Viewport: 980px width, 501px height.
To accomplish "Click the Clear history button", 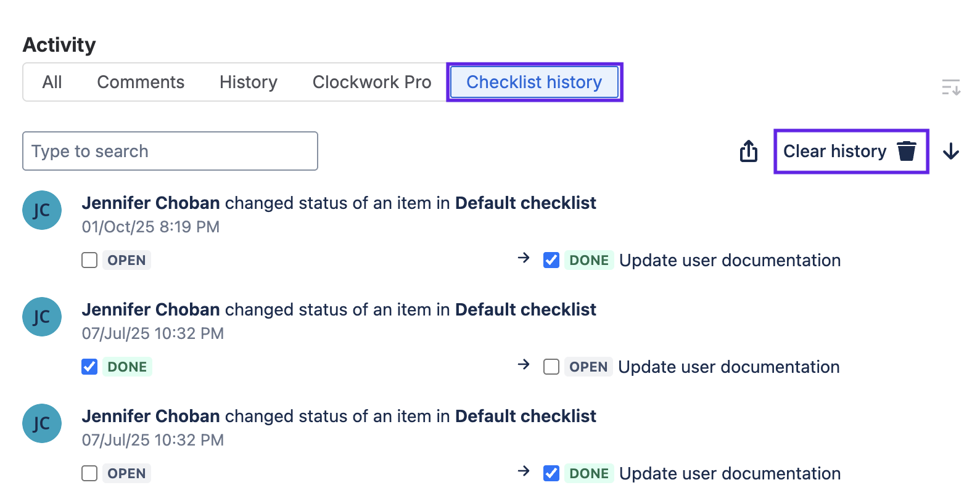I will [x=834, y=151].
